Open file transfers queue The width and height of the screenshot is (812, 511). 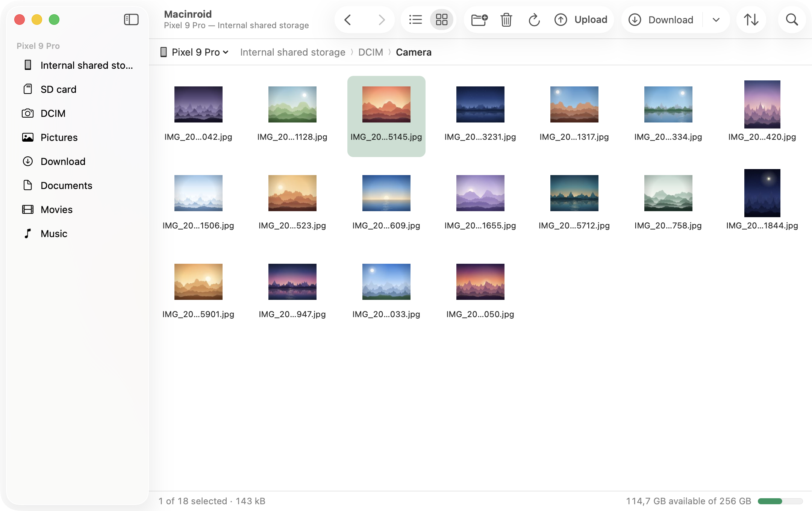pos(751,20)
